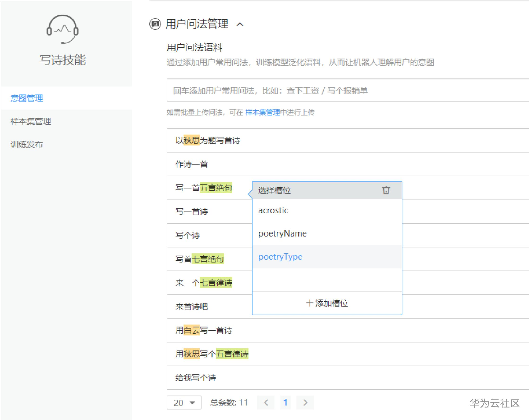
Task: Click the headset skill logo icon
Action: tap(63, 29)
